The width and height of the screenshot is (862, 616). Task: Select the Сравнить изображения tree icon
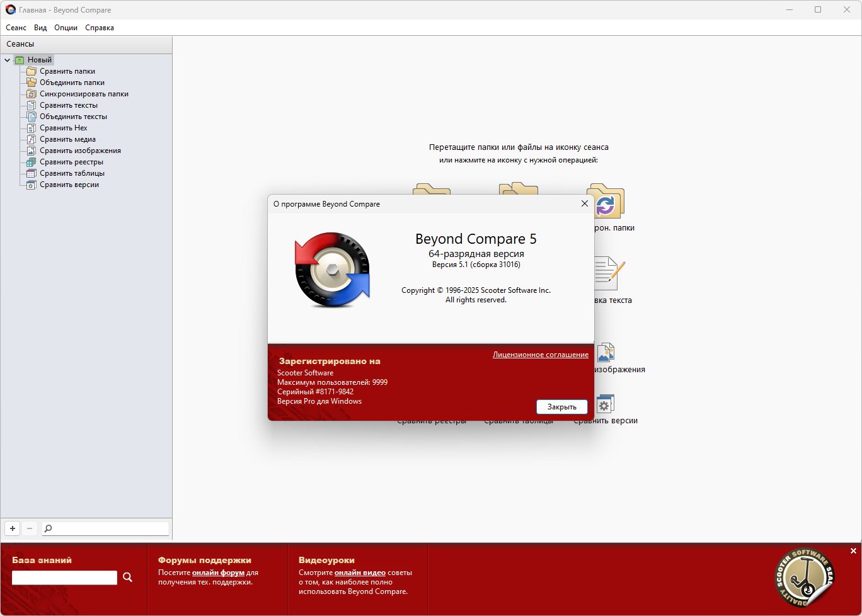pos(31,151)
